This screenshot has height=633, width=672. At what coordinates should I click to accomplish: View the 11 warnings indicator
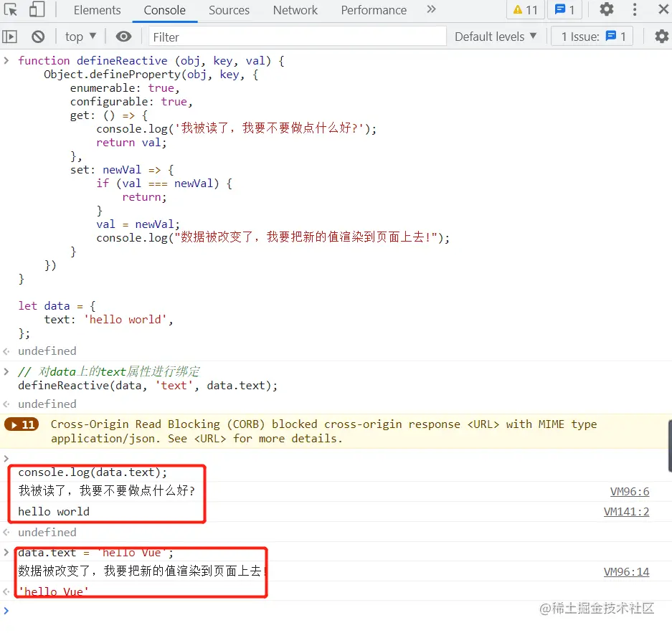524,10
